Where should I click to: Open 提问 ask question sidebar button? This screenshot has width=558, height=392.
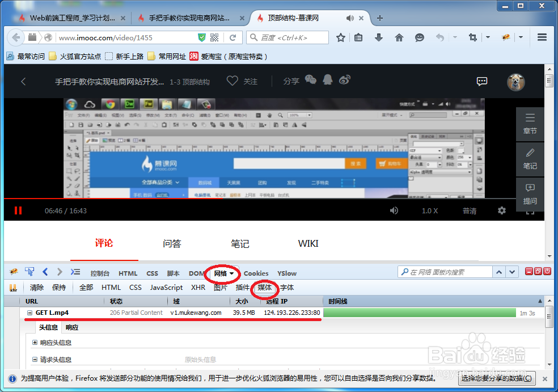[530, 195]
